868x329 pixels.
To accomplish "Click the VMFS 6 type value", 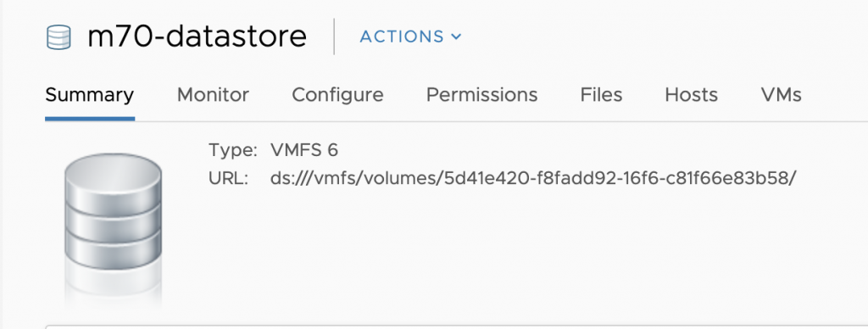I will [304, 150].
